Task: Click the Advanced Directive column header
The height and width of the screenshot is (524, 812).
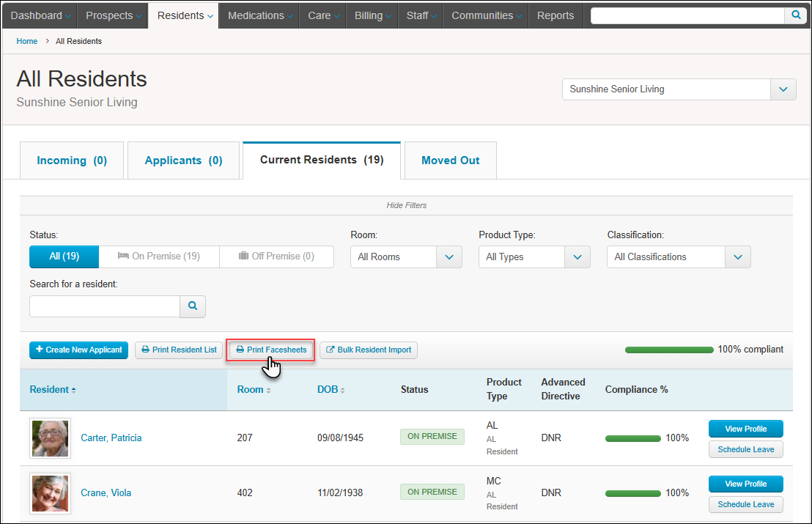Action: coord(563,389)
